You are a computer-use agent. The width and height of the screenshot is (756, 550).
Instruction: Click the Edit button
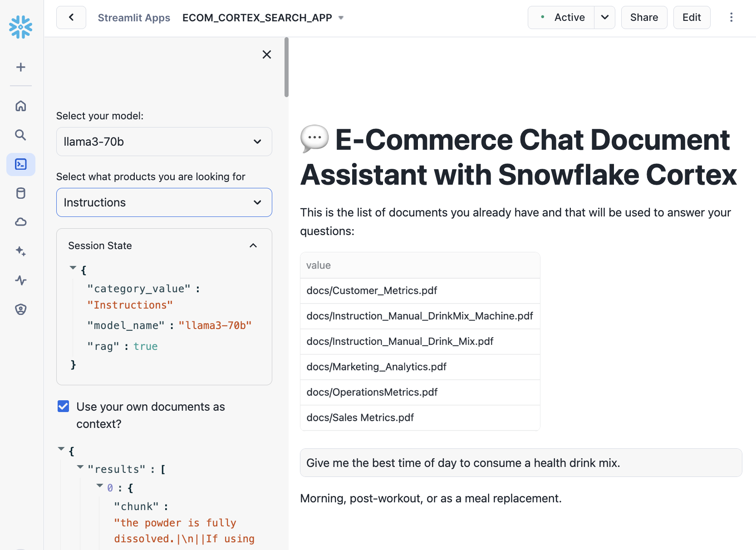tap(692, 18)
